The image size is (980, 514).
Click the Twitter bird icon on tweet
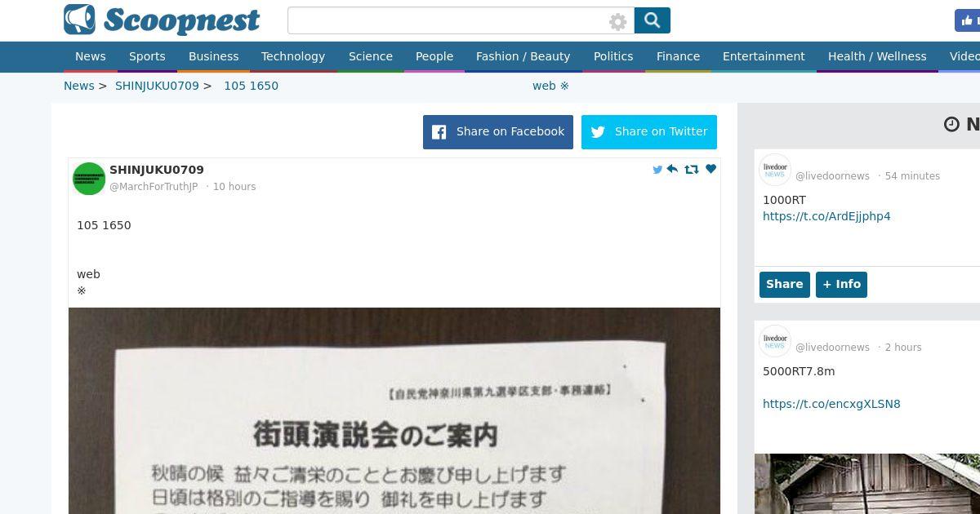click(657, 170)
